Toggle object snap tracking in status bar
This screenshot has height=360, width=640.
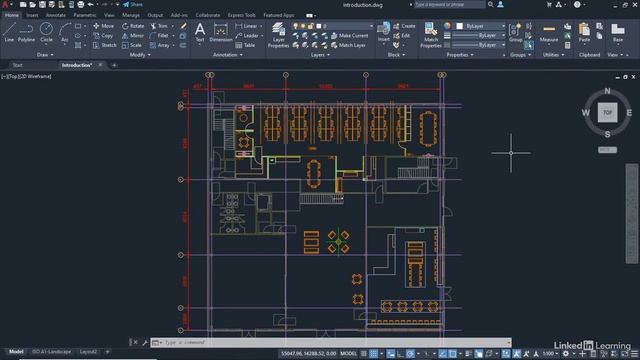[x=443, y=354]
